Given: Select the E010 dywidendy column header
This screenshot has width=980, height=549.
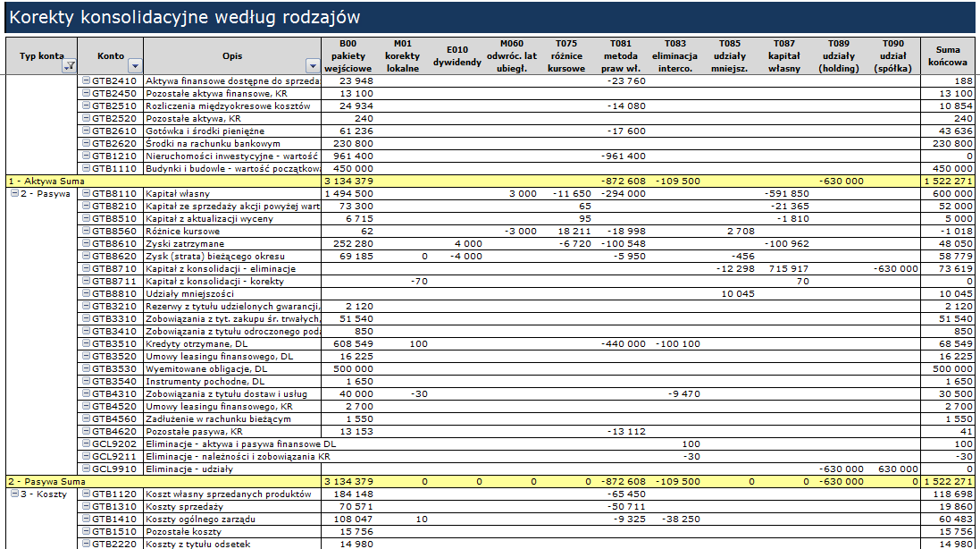Looking at the screenshot, I should coord(456,55).
